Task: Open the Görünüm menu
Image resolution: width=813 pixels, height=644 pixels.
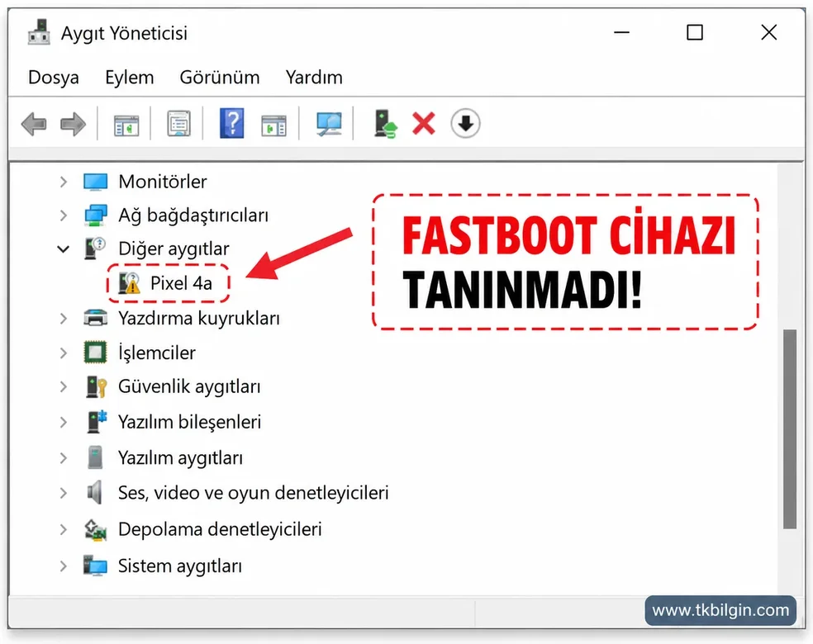Action: [x=219, y=77]
